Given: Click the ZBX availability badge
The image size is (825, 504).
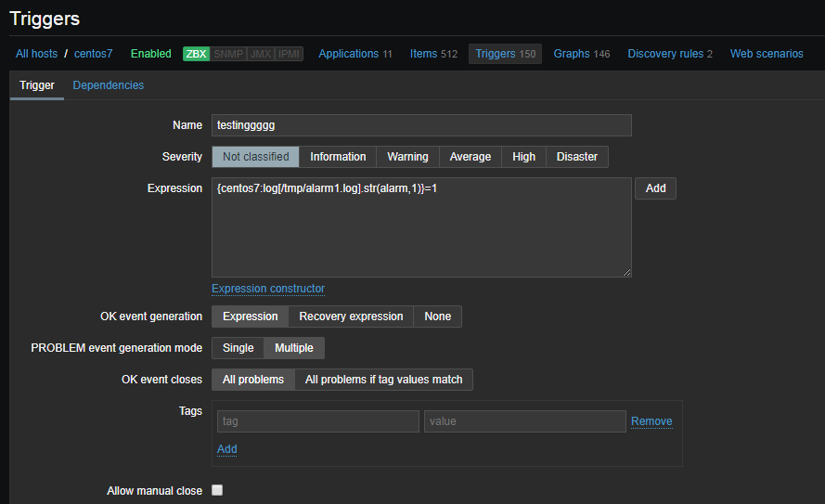Looking at the screenshot, I should [196, 54].
